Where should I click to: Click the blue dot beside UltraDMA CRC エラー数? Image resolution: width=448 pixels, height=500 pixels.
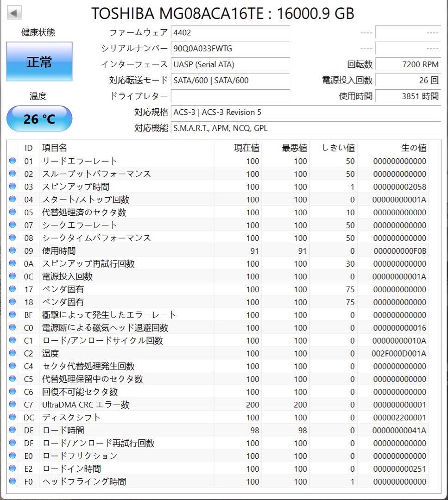click(13, 405)
